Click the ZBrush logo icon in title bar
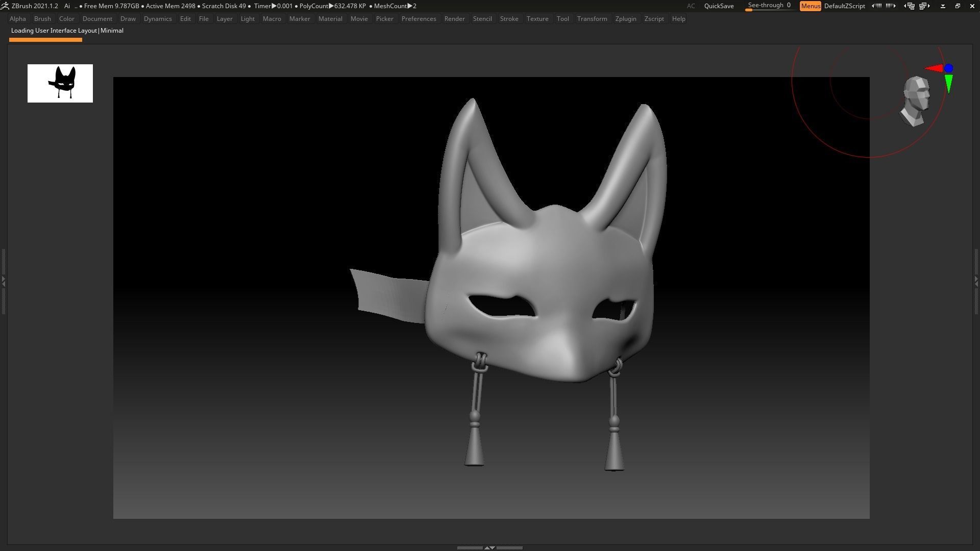The image size is (980, 551). (5, 6)
